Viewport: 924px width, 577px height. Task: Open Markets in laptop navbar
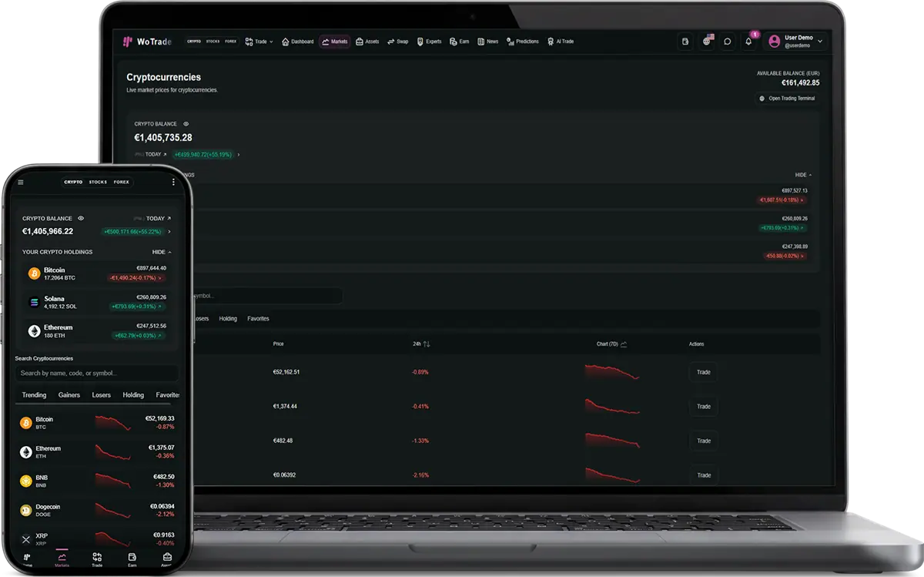click(336, 42)
